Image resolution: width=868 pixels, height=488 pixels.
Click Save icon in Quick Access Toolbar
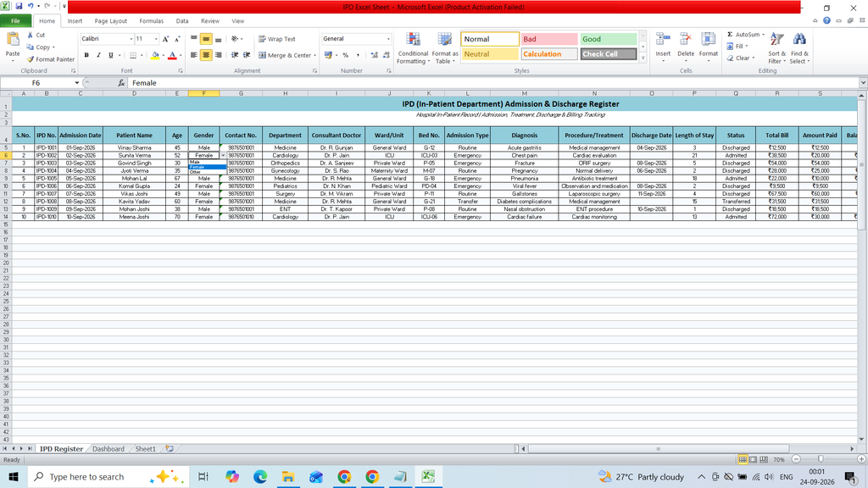pyautogui.click(x=19, y=7)
